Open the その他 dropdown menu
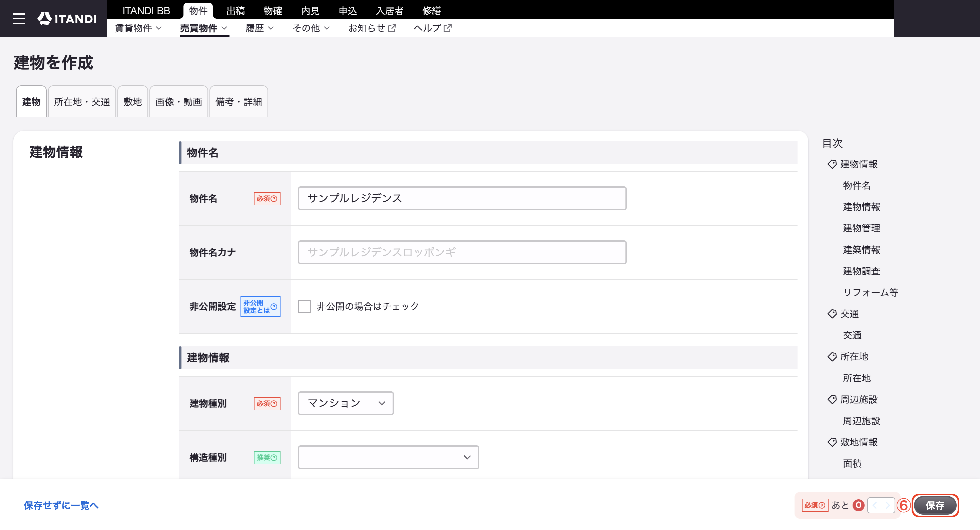 pos(311,28)
